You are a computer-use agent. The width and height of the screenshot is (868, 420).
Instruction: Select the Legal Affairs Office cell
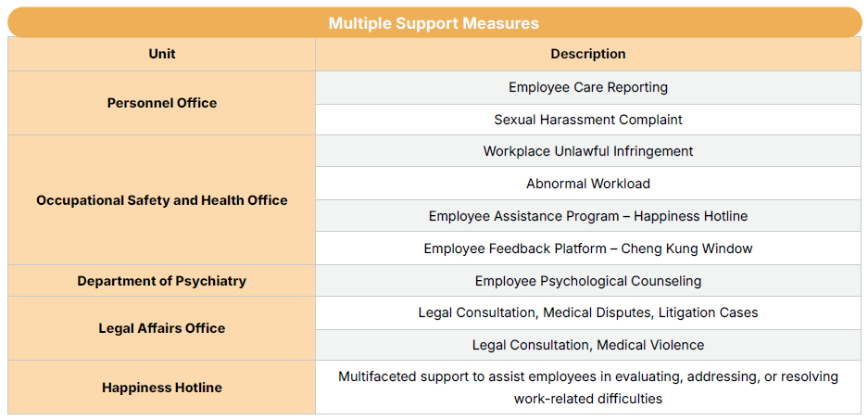162,328
